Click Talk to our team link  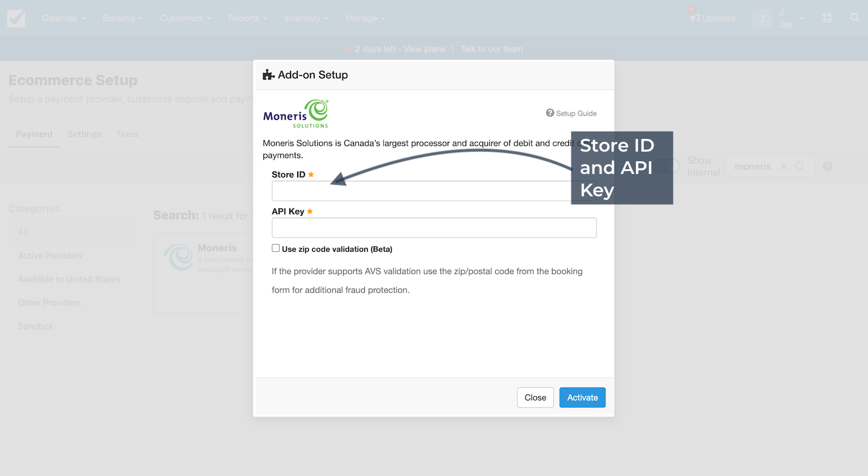coord(492,49)
